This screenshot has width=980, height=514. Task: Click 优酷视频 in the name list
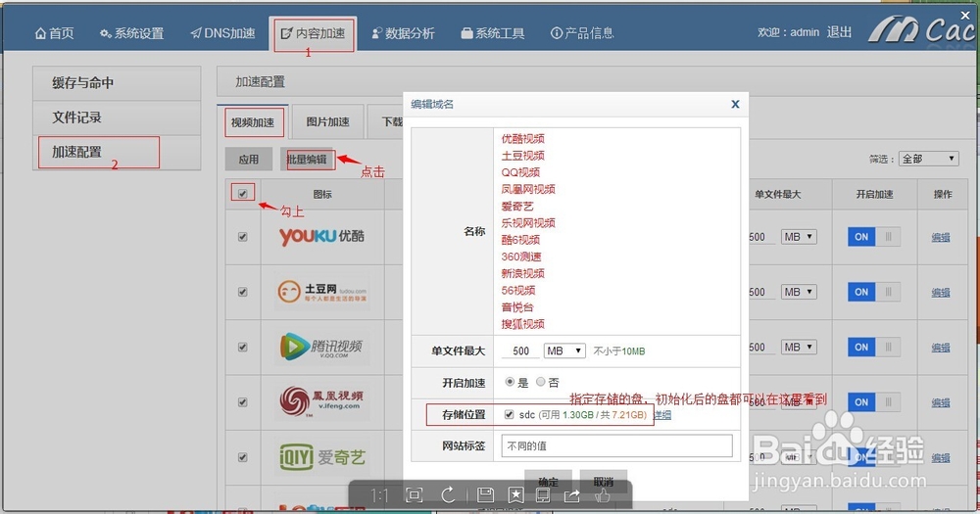(x=522, y=139)
